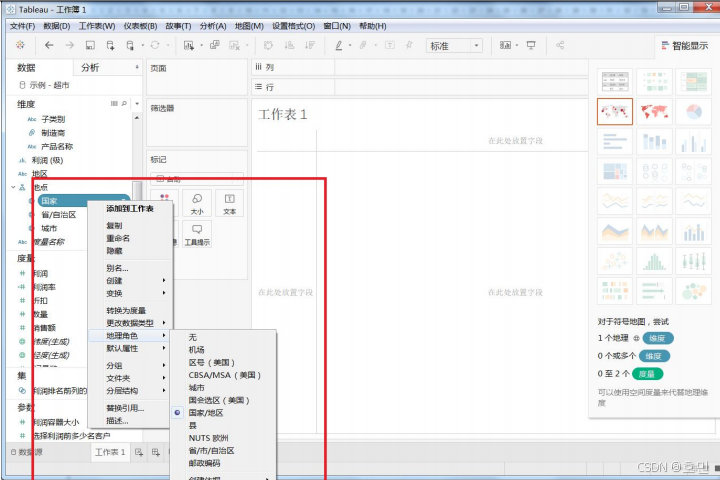
Task: Click the Show cards toolbar icon
Action: (505, 45)
